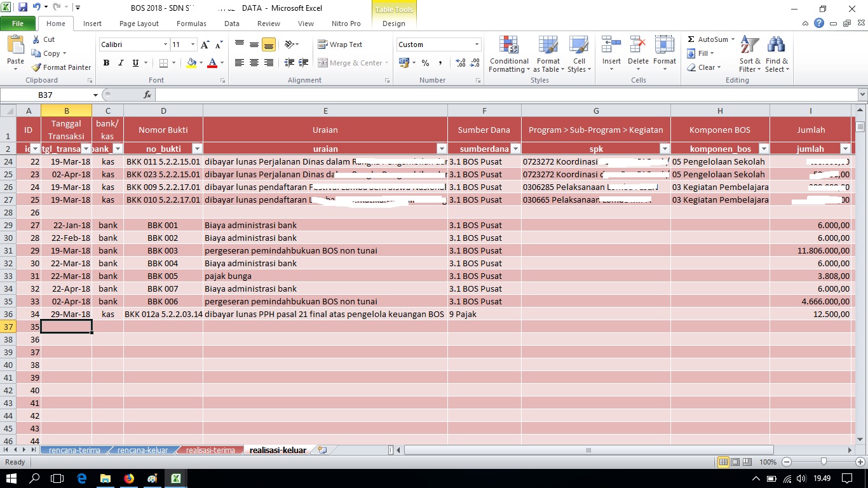Cut the selection with scissors icon
The width and height of the screenshot is (868, 488).
pyautogui.click(x=43, y=39)
